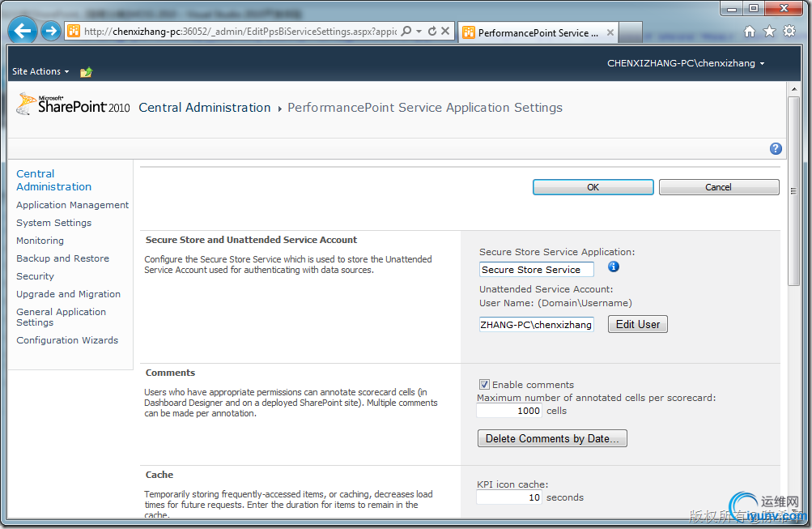Select the PerformancePoint Service browser tab
812x529 pixels.
538,32
